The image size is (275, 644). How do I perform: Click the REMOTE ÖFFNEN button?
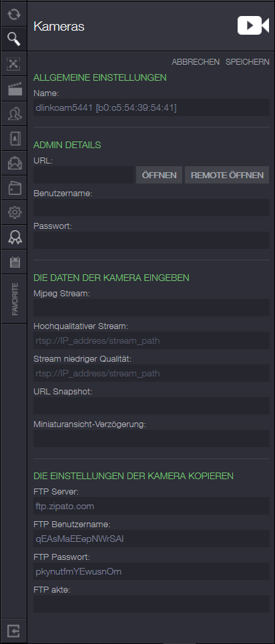tap(227, 175)
